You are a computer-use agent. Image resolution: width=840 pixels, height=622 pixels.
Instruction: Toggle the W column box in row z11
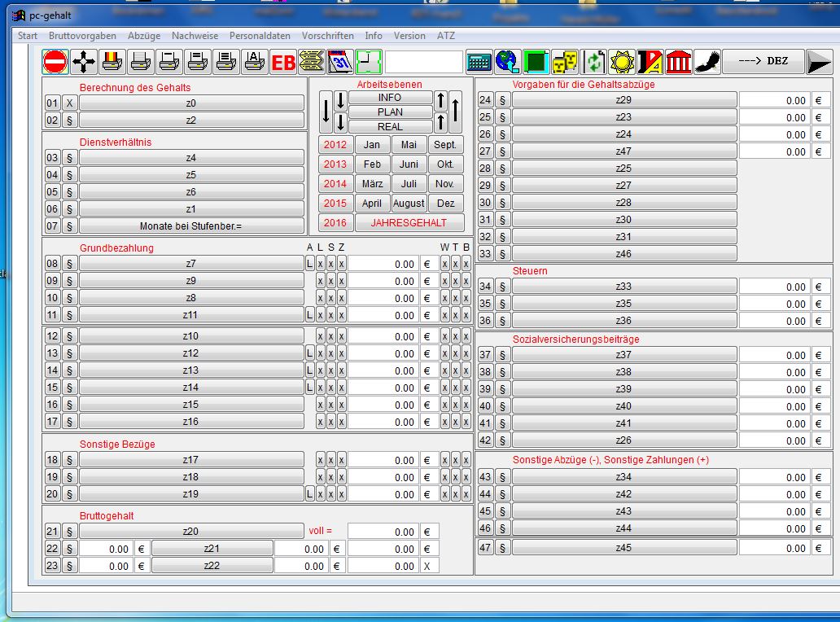coord(444,315)
